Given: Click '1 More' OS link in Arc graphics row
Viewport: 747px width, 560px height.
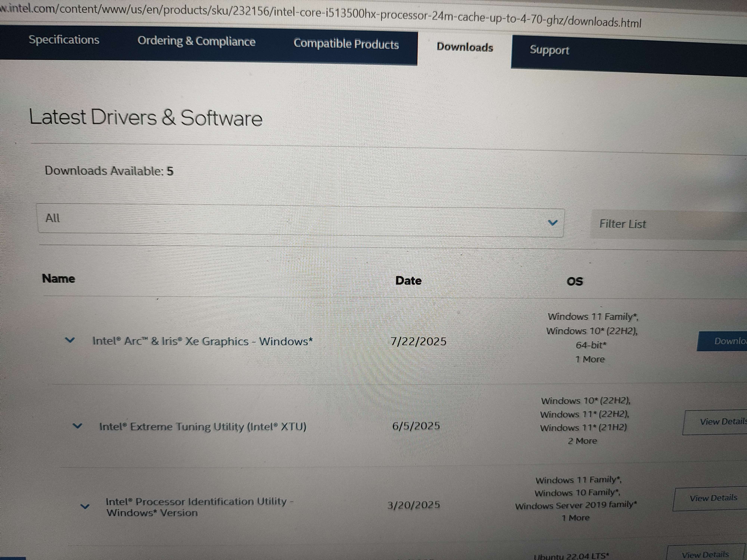Looking at the screenshot, I should (590, 360).
